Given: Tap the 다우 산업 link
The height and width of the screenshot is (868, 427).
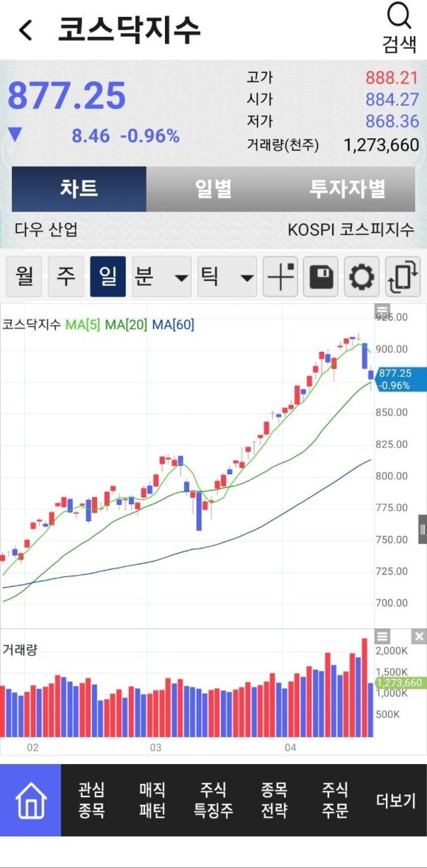Looking at the screenshot, I should 46,229.
